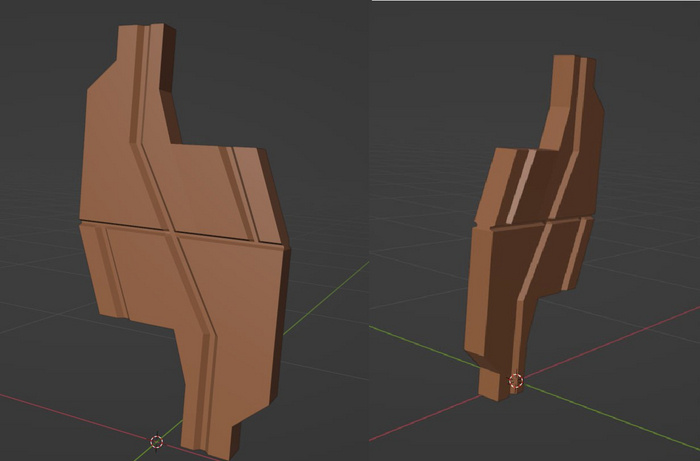Click the 3D cursor in left viewport
The height and width of the screenshot is (461, 700).
click(157, 442)
